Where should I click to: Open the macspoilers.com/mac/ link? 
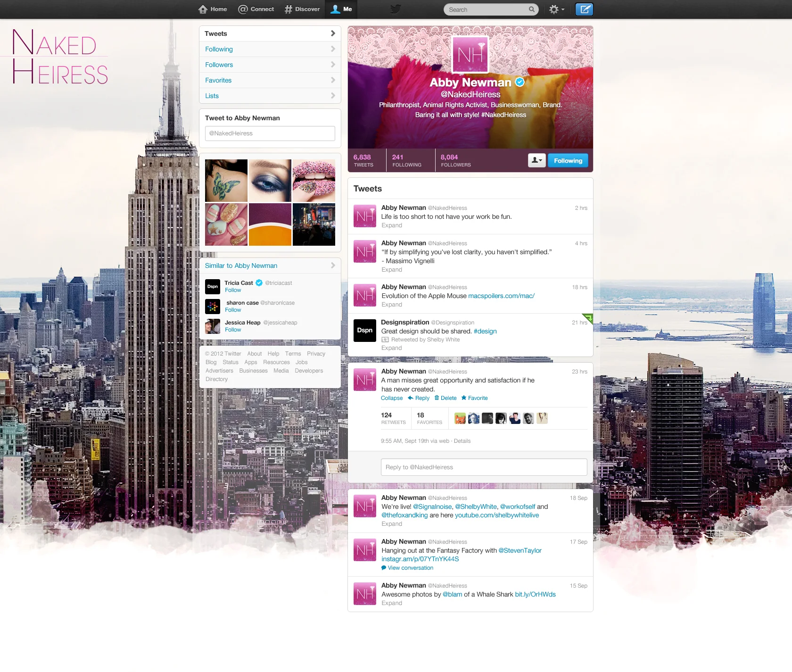point(501,296)
